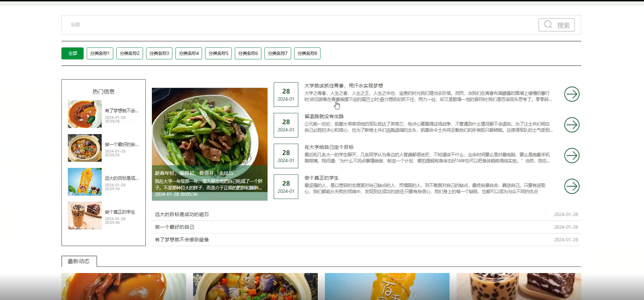The height and width of the screenshot is (300, 644).
Task: Click the arrow icon for 留退路就没有出路 article
Action: (x=572, y=125)
